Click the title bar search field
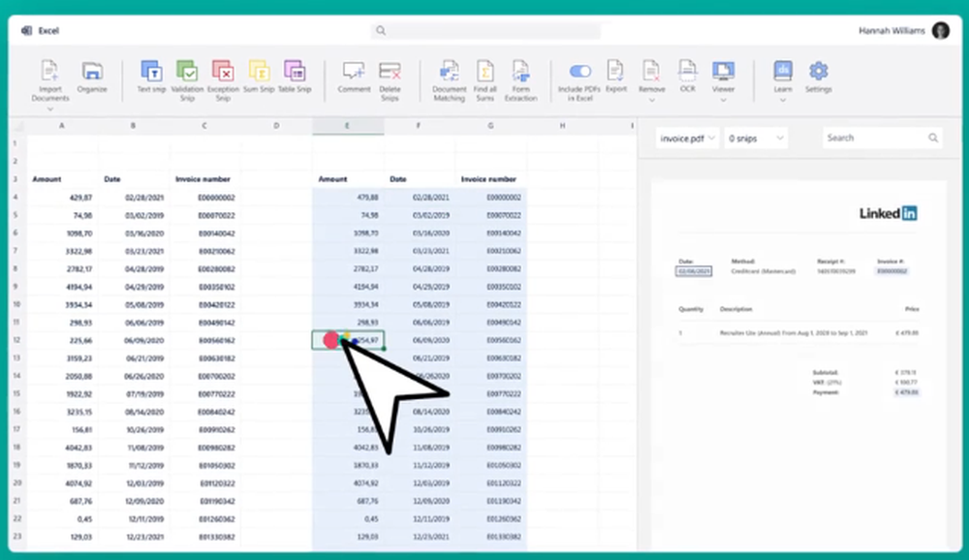The width and height of the screenshot is (969, 560). click(x=485, y=30)
